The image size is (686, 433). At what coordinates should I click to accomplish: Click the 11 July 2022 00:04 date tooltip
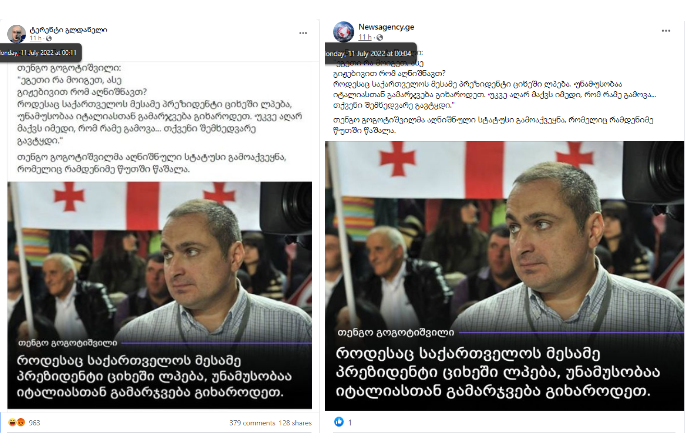click(x=371, y=53)
